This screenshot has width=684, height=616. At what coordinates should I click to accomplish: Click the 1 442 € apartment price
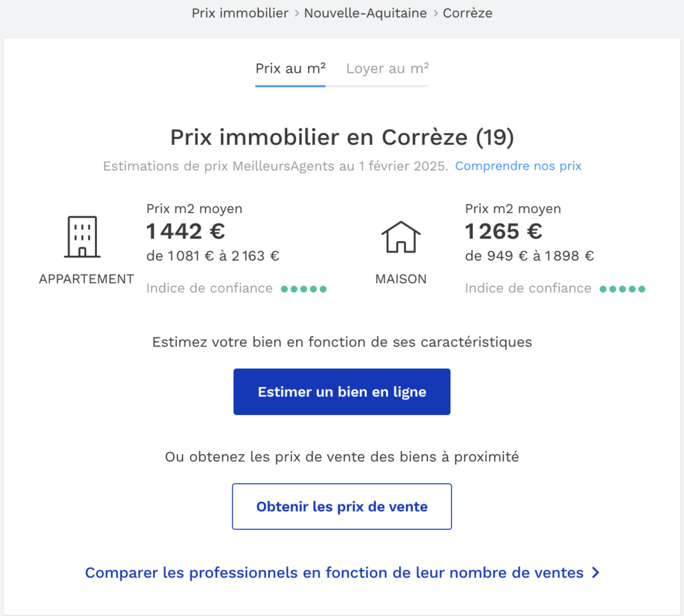[x=186, y=231]
